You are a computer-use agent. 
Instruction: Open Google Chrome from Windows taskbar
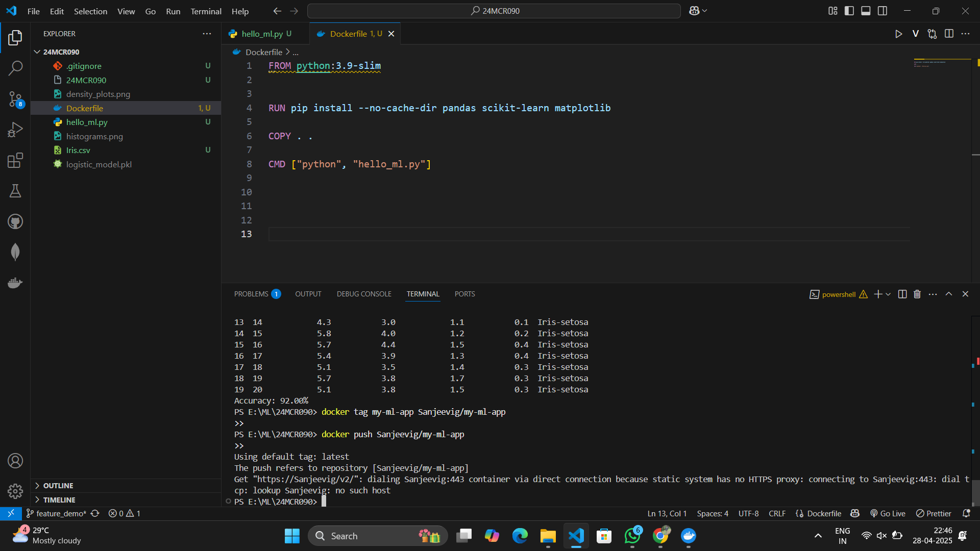coord(660,536)
